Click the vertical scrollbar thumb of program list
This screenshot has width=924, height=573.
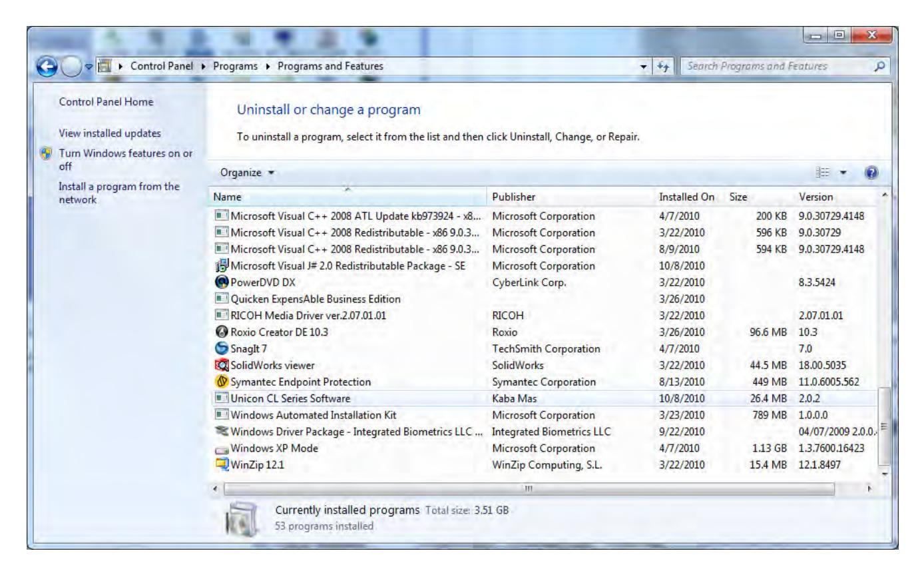tap(884, 426)
